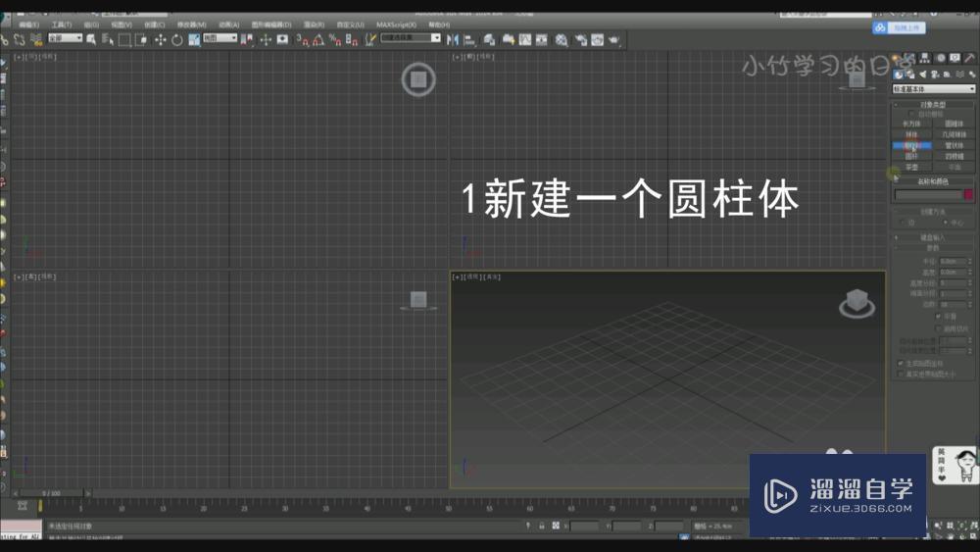Toggle the Percent Snap button
This screenshot has width=980, height=552.
pos(335,40)
